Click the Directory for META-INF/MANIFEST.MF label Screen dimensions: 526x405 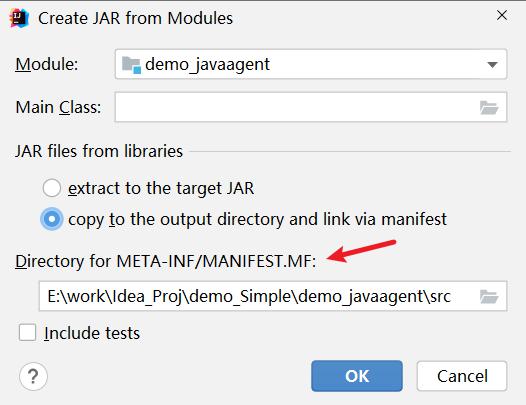pos(166,261)
